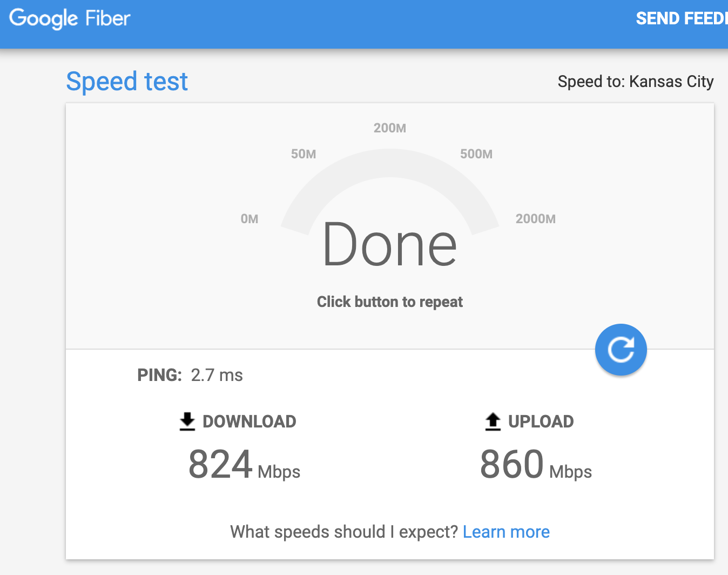Click the 500M gauge label
Screen dimensions: 728x575
pos(476,154)
